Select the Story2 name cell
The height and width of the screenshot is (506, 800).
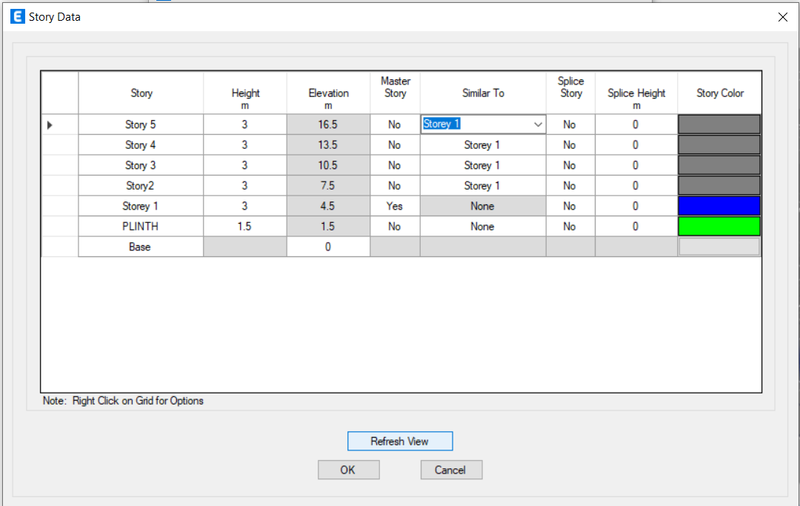[x=141, y=186]
